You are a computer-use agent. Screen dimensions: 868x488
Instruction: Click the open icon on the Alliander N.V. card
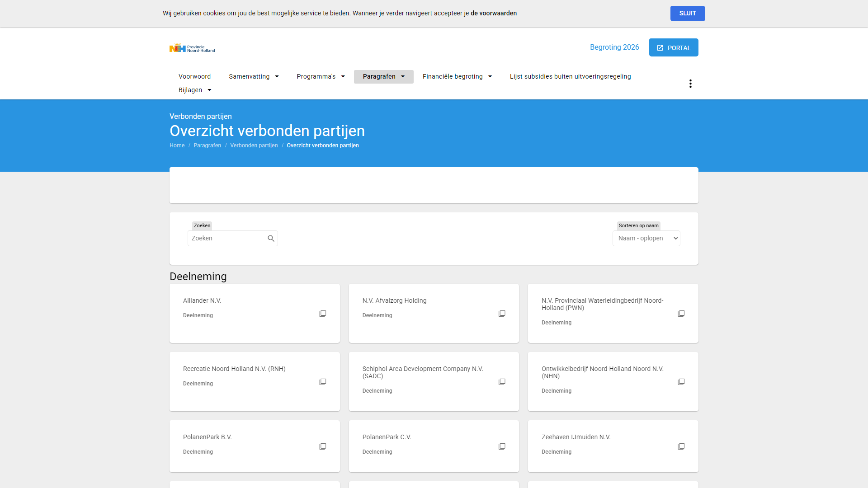[322, 314]
